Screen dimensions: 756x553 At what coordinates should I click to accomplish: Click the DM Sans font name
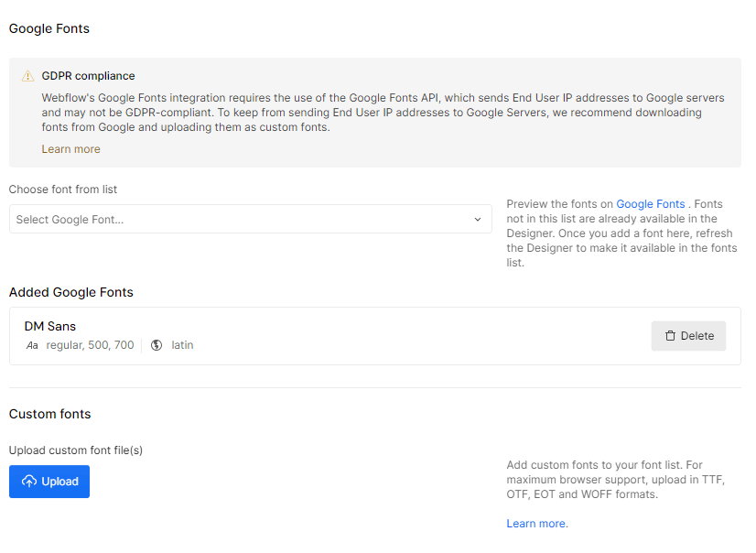pos(50,327)
